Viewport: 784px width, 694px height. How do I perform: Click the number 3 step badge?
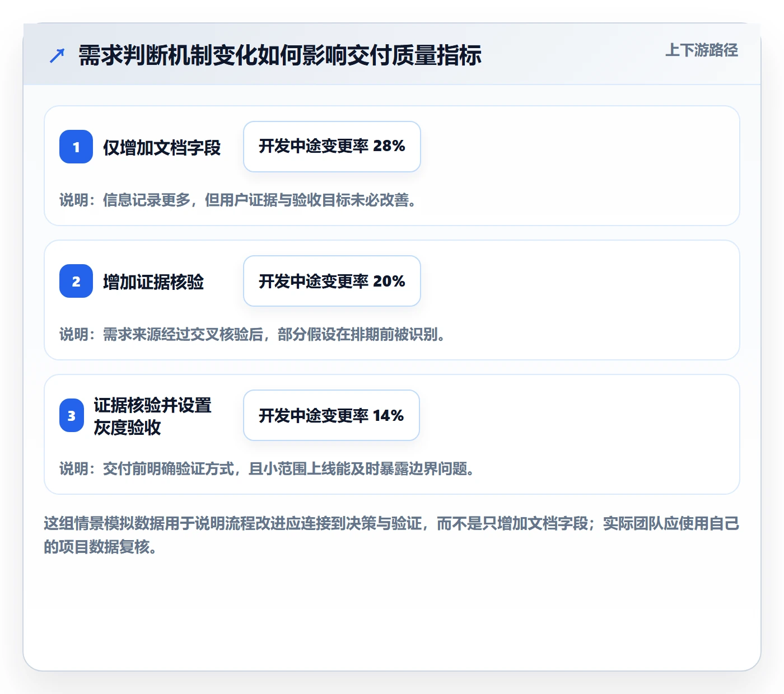(72, 415)
